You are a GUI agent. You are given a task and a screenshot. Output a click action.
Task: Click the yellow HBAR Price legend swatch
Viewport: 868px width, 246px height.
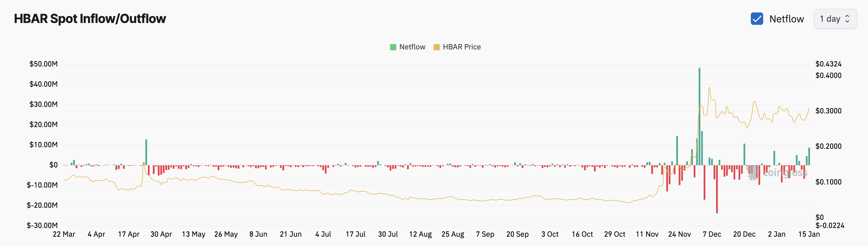click(436, 47)
